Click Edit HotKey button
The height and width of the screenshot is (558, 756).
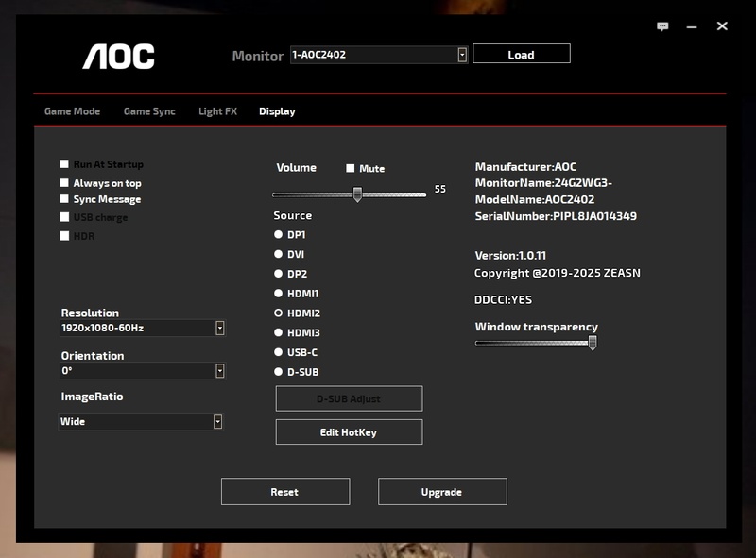349,432
